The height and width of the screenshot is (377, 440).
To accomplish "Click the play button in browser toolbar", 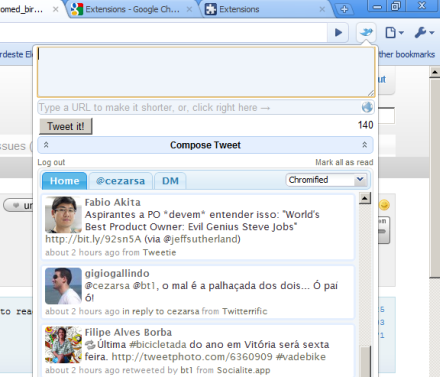I will click(x=338, y=32).
